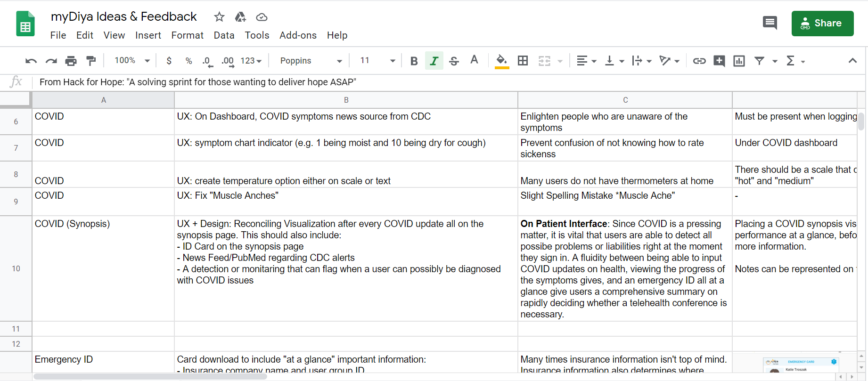
Task: Open the text color picker
Action: pyautogui.click(x=474, y=60)
